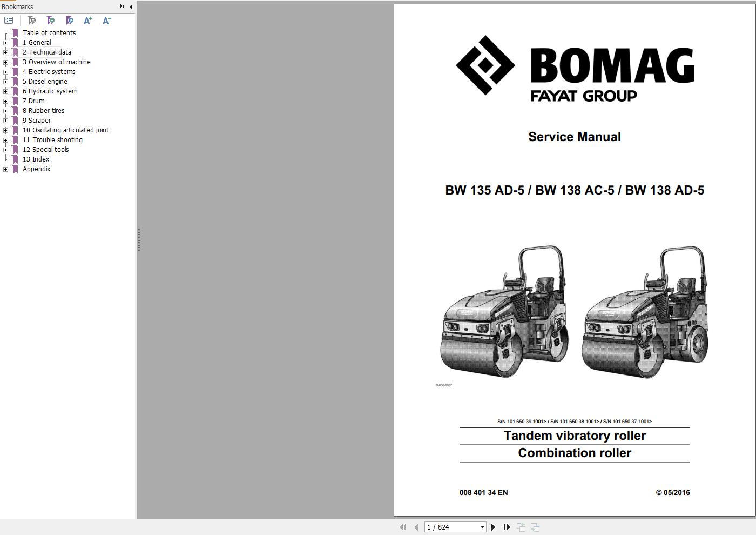This screenshot has width=756, height=535.
Task: Go to the first page
Action: point(403,527)
